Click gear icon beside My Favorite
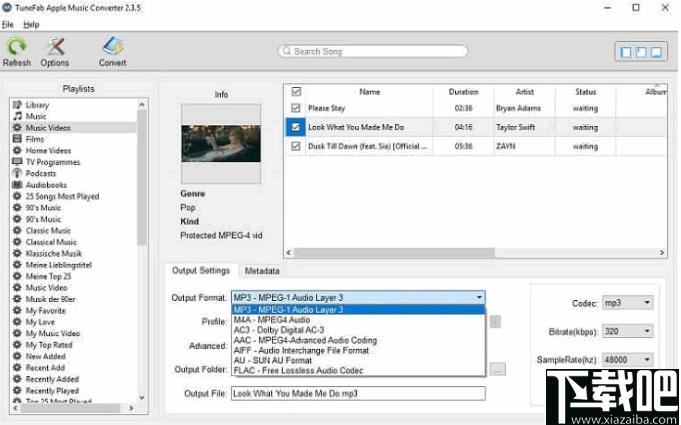 click(x=17, y=310)
